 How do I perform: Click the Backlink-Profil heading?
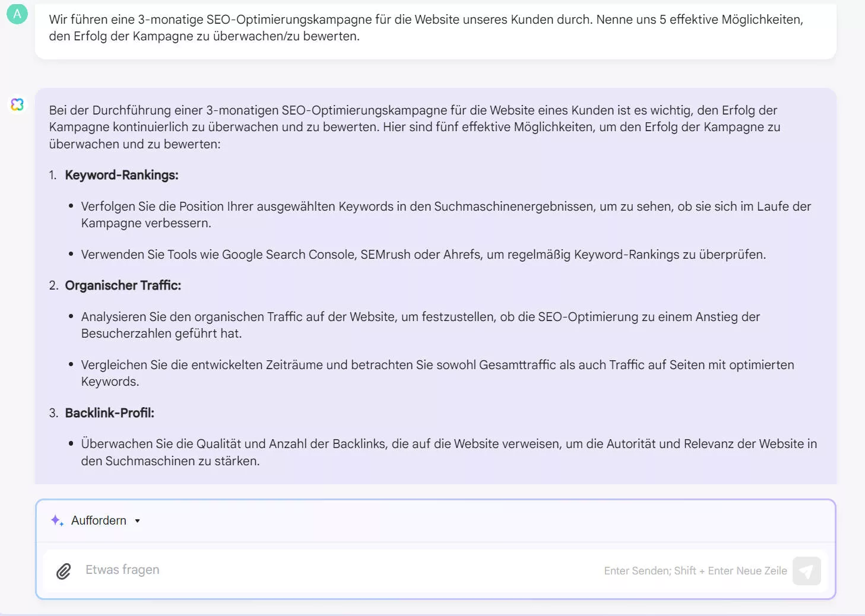click(x=109, y=412)
